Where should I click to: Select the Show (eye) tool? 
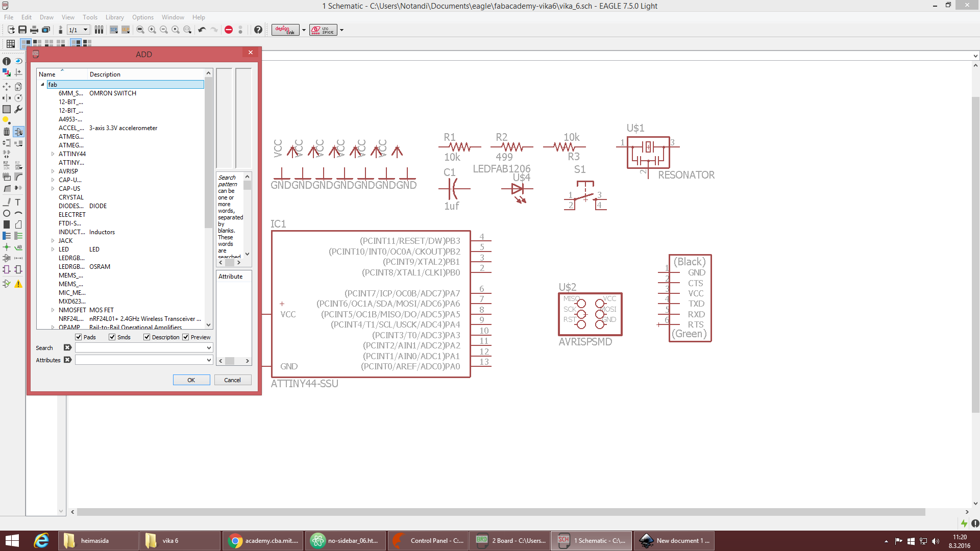click(x=18, y=61)
